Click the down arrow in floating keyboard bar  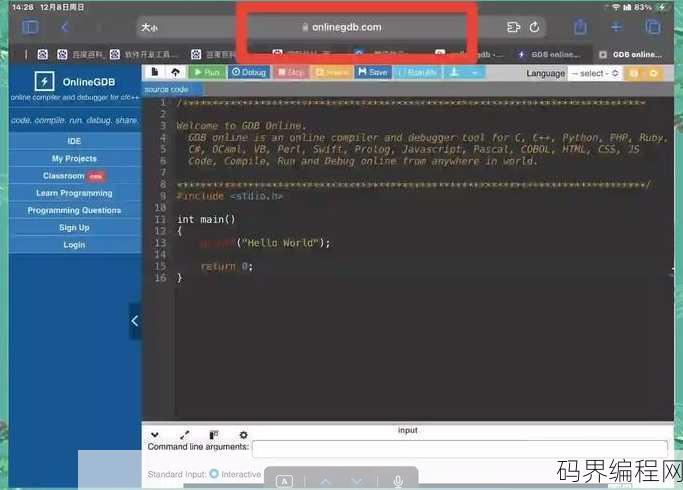[x=357, y=481]
